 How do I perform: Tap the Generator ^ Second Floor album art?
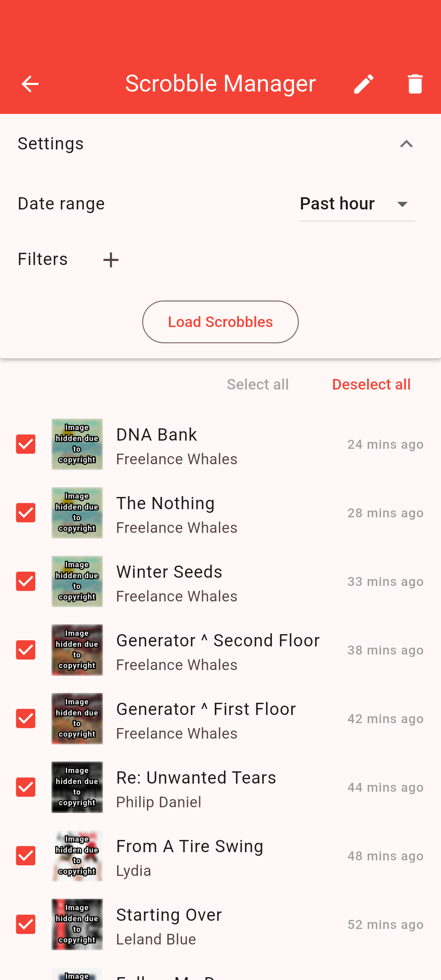click(x=77, y=650)
